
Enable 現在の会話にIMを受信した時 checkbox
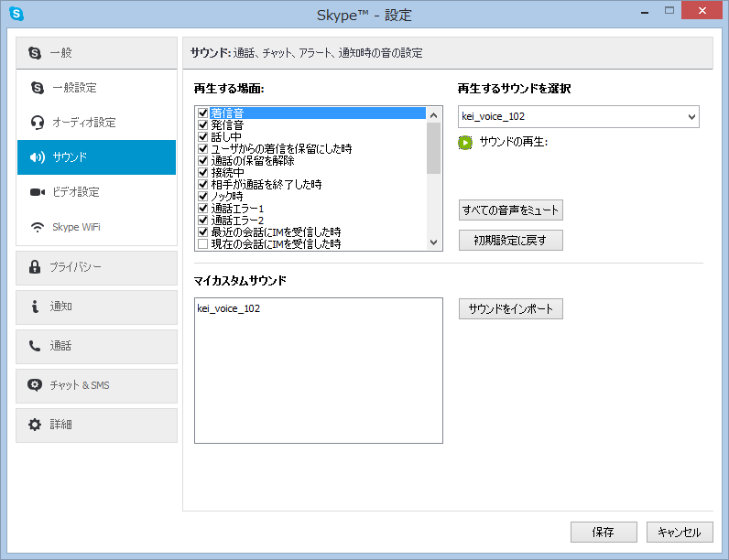(x=203, y=244)
